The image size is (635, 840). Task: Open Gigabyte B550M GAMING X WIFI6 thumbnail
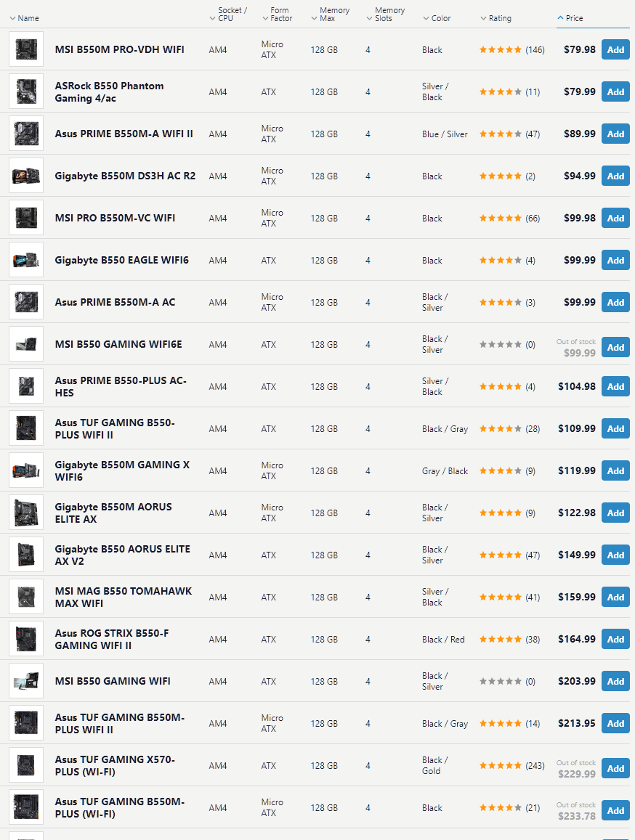(26, 470)
